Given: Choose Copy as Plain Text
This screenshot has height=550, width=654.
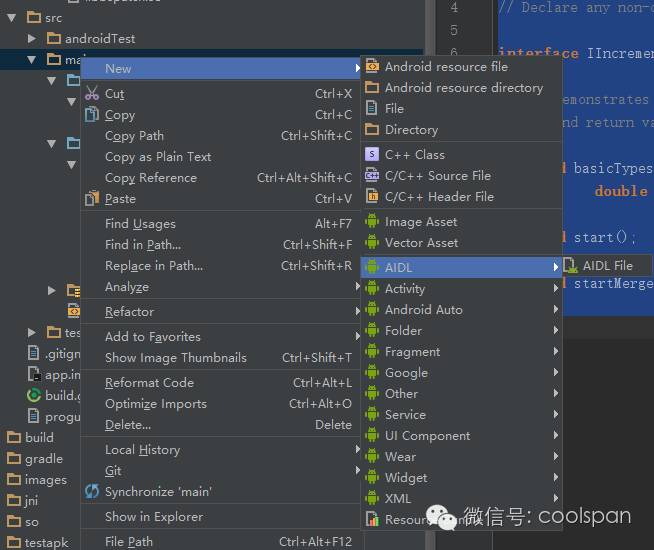Looking at the screenshot, I should tap(221, 156).
